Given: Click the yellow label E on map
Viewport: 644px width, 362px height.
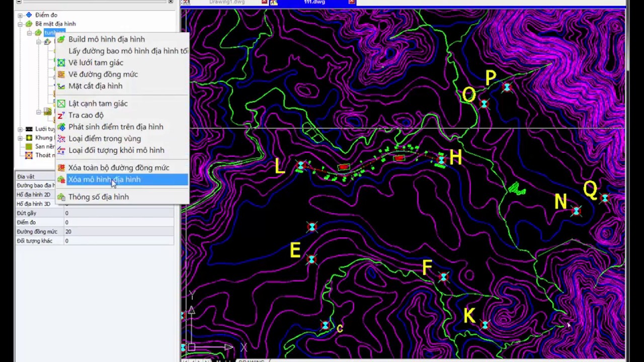Looking at the screenshot, I should [x=295, y=250].
